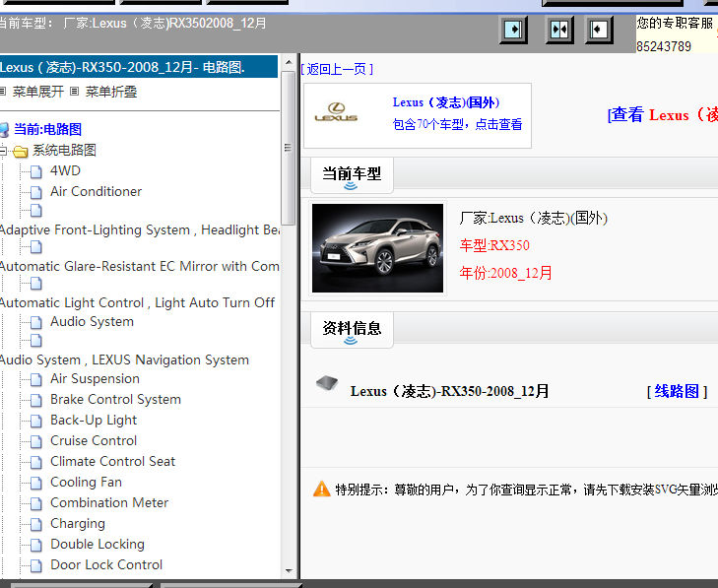Click the Lexus logo image
This screenshot has width=718, height=588.
[x=336, y=112]
